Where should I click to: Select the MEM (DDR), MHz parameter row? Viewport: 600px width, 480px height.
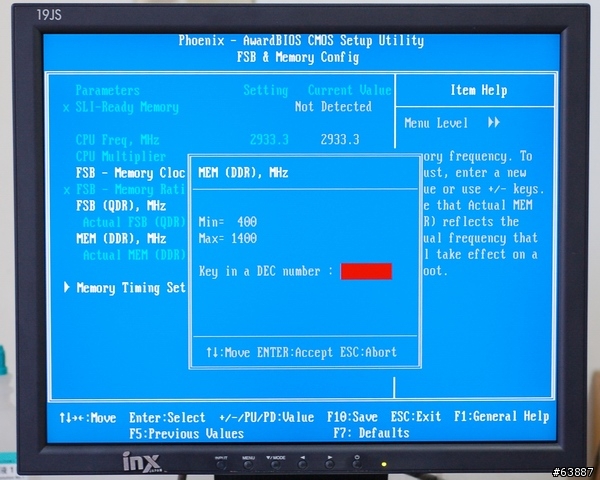tap(121, 239)
